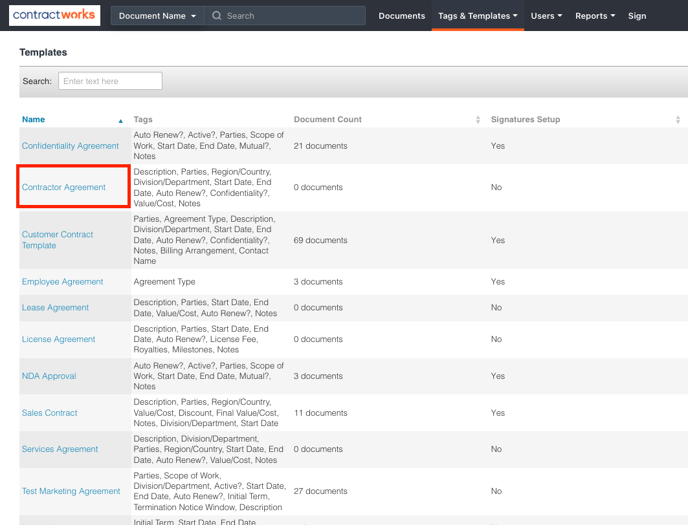This screenshot has height=525, width=688.
Task: Click 0 documents in Lease Agreement row
Action: (x=318, y=307)
